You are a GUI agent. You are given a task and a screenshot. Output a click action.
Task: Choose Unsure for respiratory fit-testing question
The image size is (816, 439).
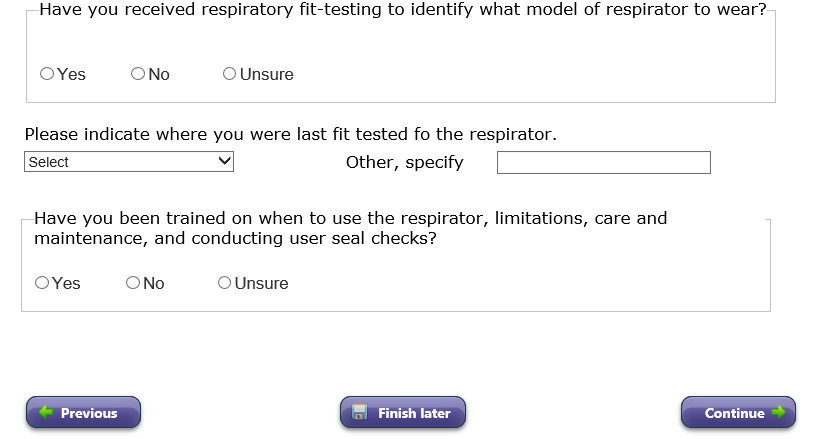(230, 74)
